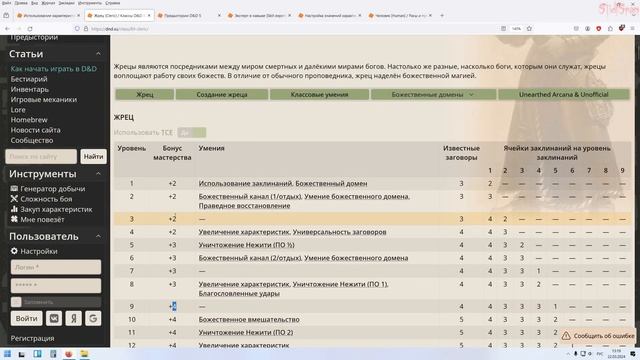640x360 pixels.
Task: Open the Уничтожение Нежити (ПО 2) link
Action: (x=246, y=333)
